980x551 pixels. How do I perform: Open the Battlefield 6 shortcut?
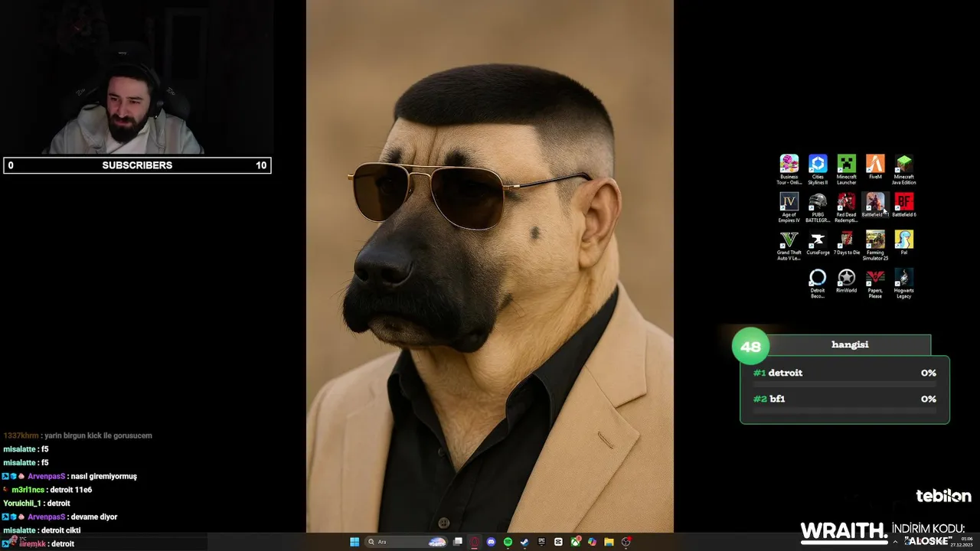(x=904, y=204)
